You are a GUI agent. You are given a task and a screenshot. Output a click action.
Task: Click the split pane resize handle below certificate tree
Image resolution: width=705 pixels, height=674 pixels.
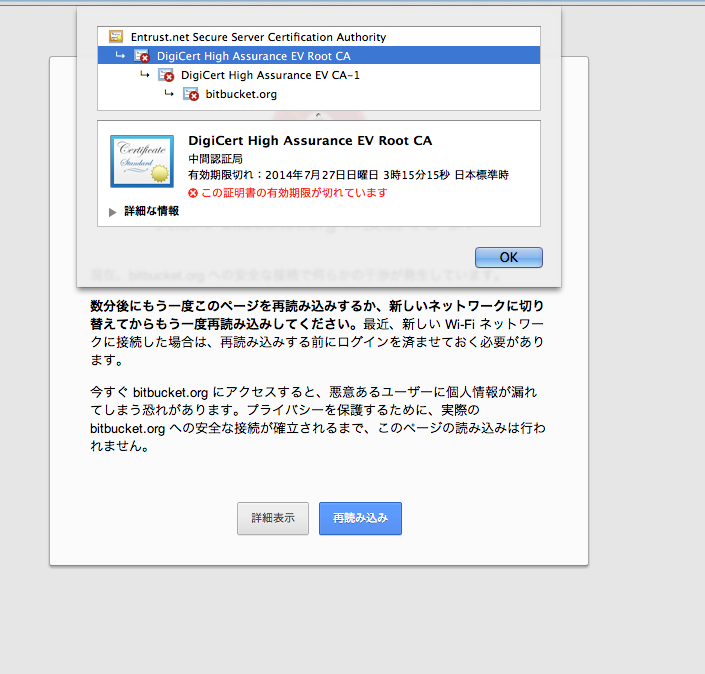point(318,115)
